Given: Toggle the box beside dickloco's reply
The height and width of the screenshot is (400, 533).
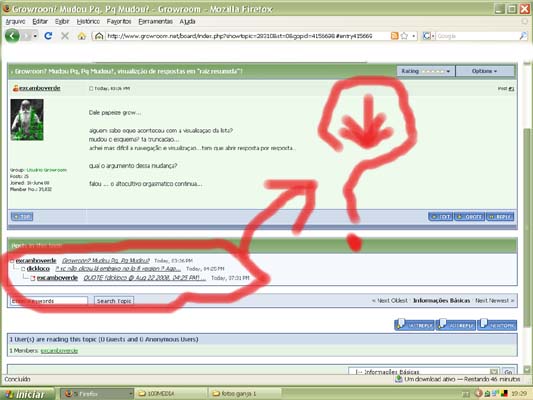Looking at the screenshot, I should [23, 269].
